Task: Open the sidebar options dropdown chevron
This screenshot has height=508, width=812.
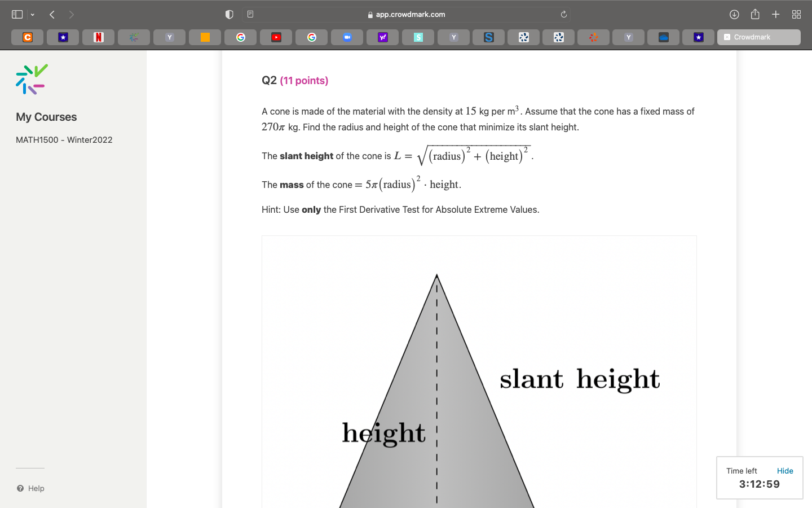Action: pyautogui.click(x=32, y=14)
